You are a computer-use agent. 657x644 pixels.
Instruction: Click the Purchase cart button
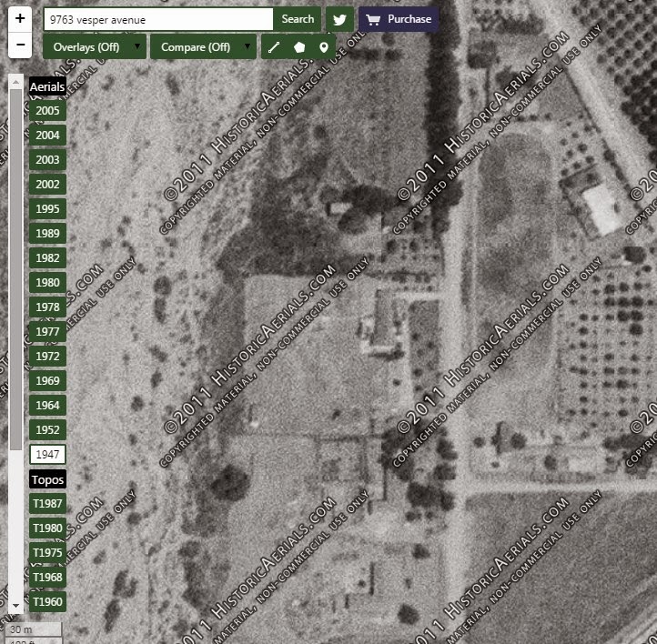click(x=399, y=19)
